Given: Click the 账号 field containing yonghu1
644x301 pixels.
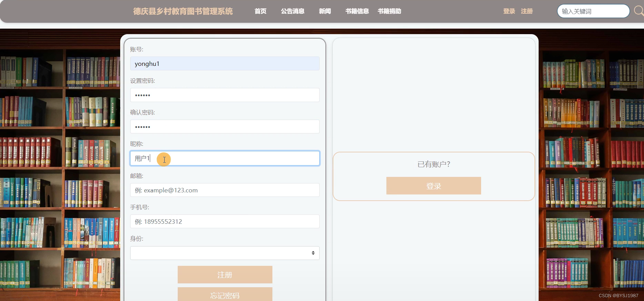Looking at the screenshot, I should pos(225,63).
